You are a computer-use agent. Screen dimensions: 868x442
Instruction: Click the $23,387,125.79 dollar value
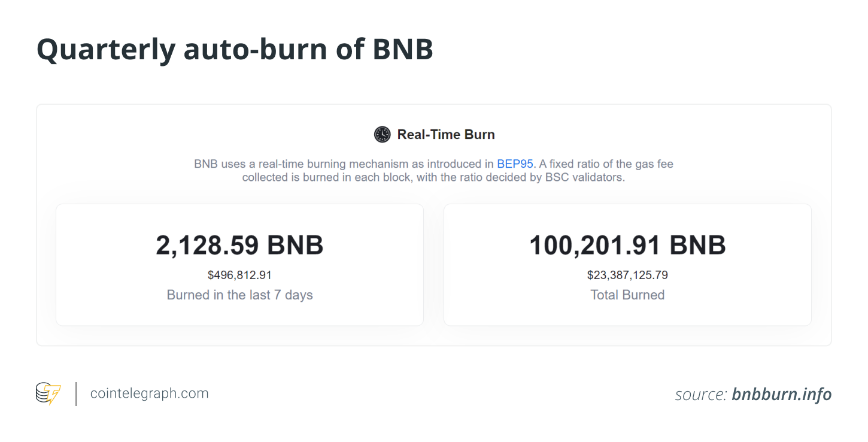[627, 276]
